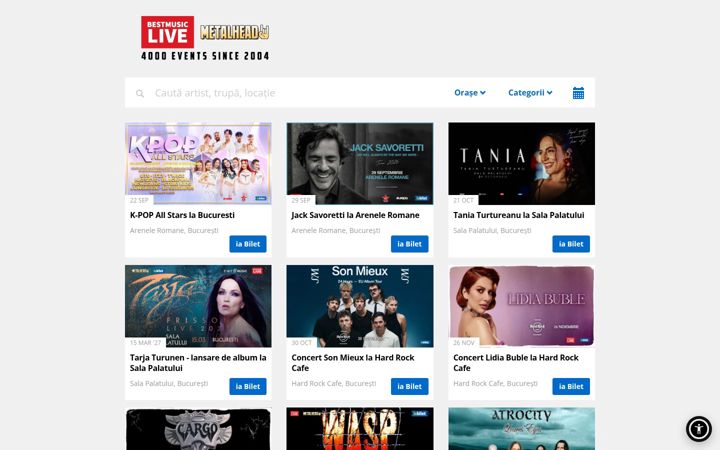Image resolution: width=720 pixels, height=450 pixels.
Task: Open the Jack Savoretti poster thumbnail
Action: tap(360, 163)
